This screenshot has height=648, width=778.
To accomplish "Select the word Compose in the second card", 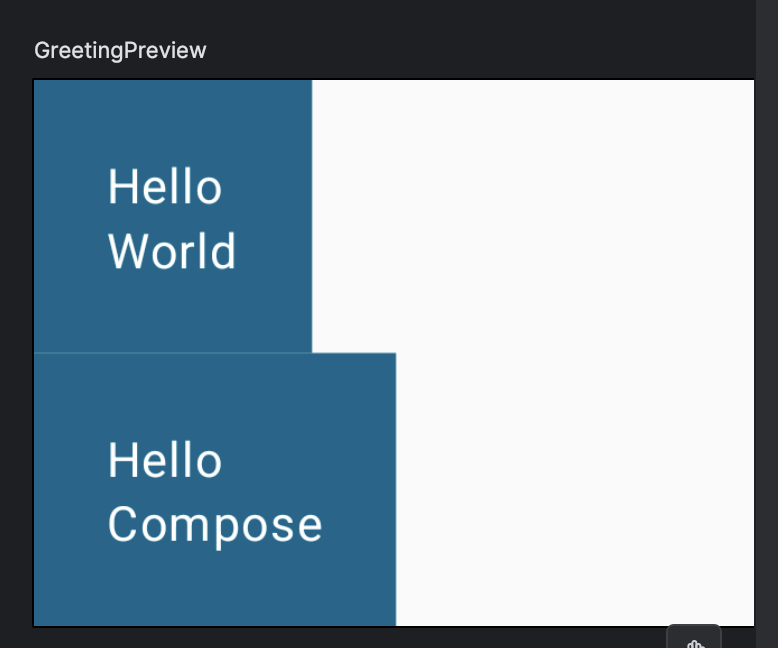I will click(x=215, y=527).
